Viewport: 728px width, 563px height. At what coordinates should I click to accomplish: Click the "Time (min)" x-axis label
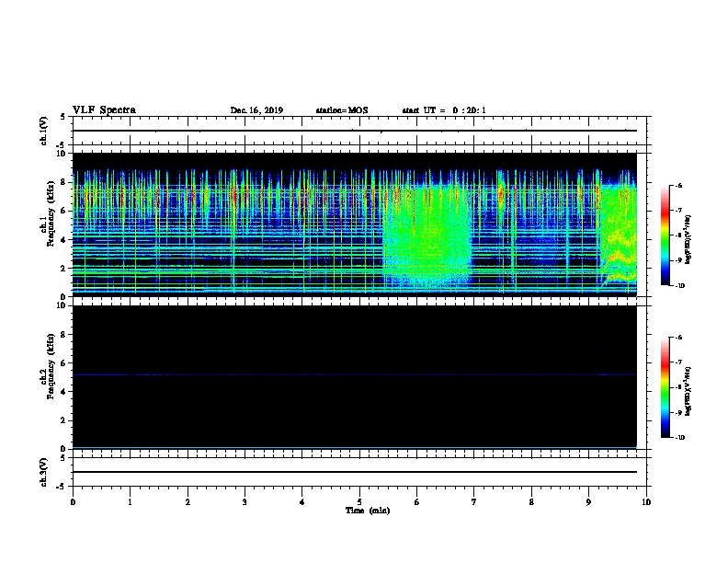click(368, 511)
